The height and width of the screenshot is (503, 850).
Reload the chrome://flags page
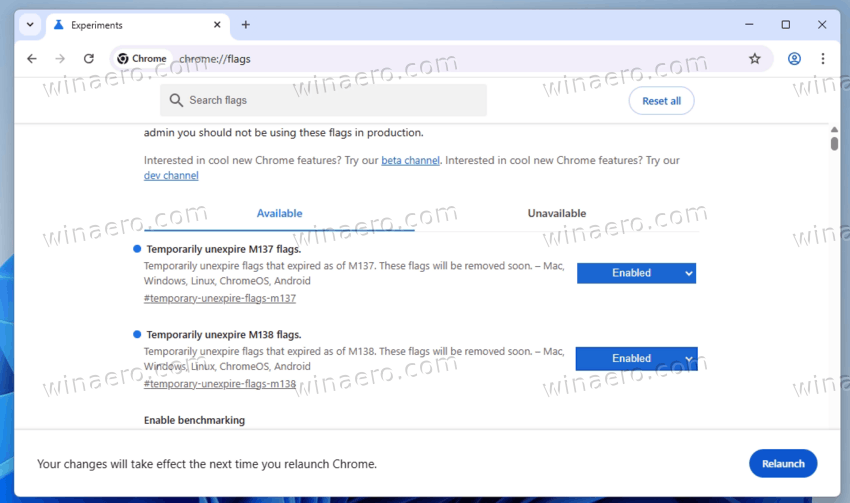pos(89,59)
